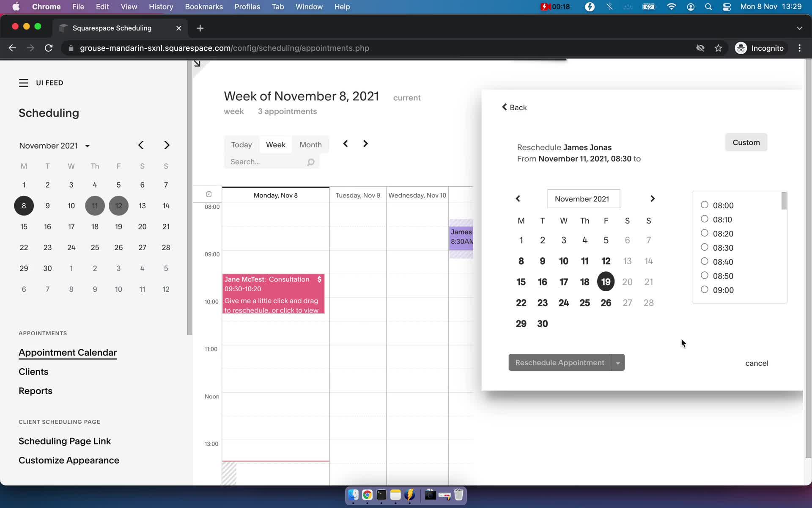This screenshot has width=812, height=508.
Task: Switch to Week view
Action: point(276,145)
